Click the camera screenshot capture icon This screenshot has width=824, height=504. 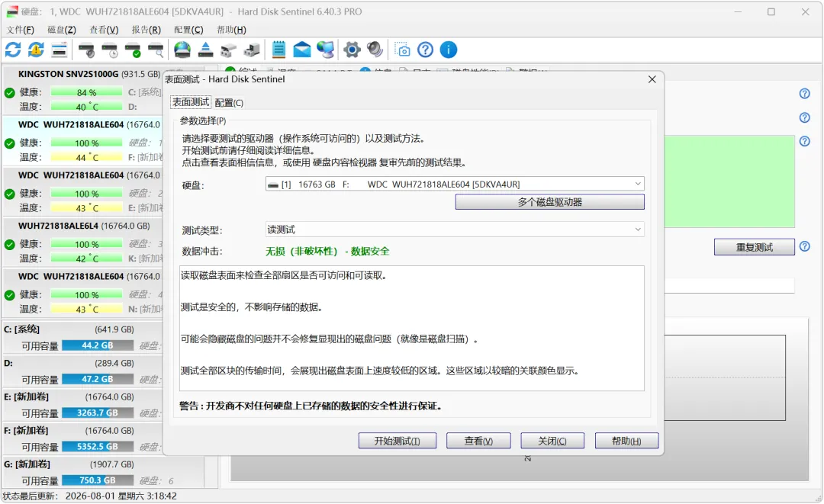pyautogui.click(x=402, y=50)
